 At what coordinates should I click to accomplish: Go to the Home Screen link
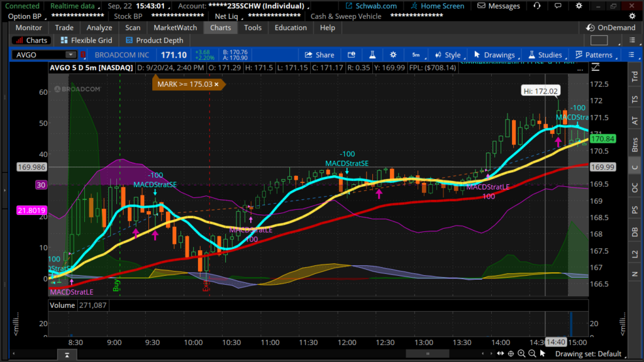tap(438, 6)
